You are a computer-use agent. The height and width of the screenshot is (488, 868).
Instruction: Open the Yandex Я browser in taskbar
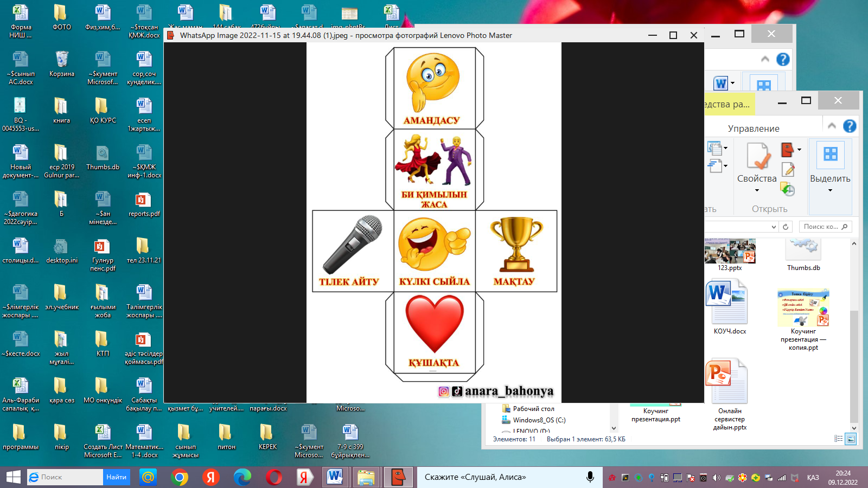[211, 477]
